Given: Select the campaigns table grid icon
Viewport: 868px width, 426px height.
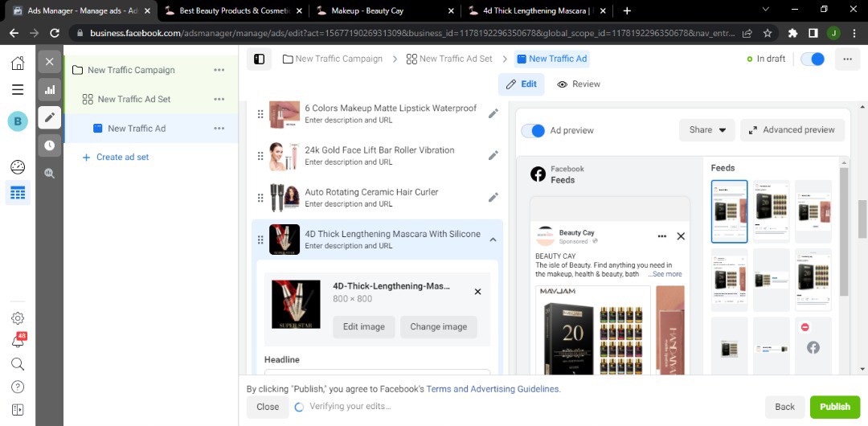Looking at the screenshot, I should click(x=18, y=193).
